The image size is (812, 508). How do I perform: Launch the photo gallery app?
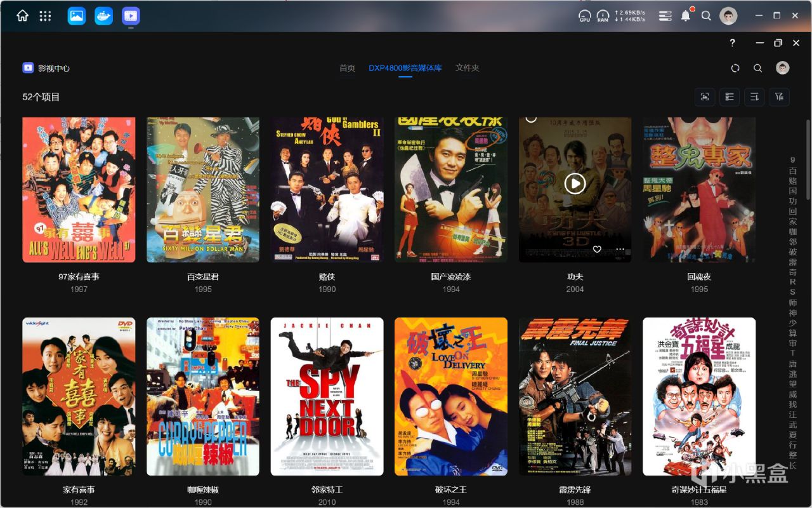tap(77, 16)
